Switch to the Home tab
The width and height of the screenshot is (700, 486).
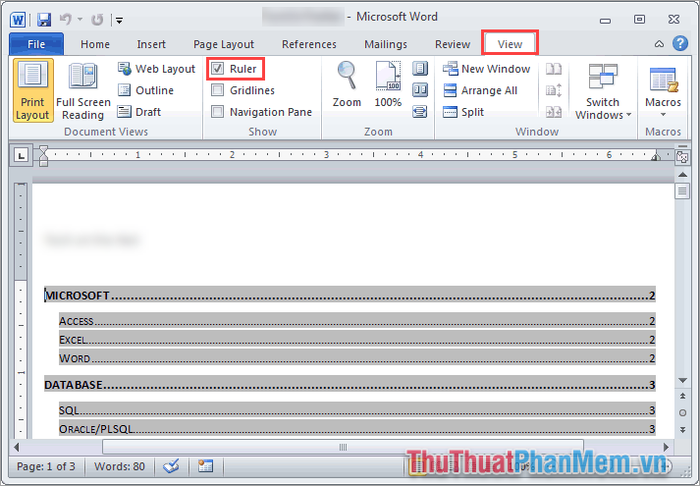(x=95, y=44)
